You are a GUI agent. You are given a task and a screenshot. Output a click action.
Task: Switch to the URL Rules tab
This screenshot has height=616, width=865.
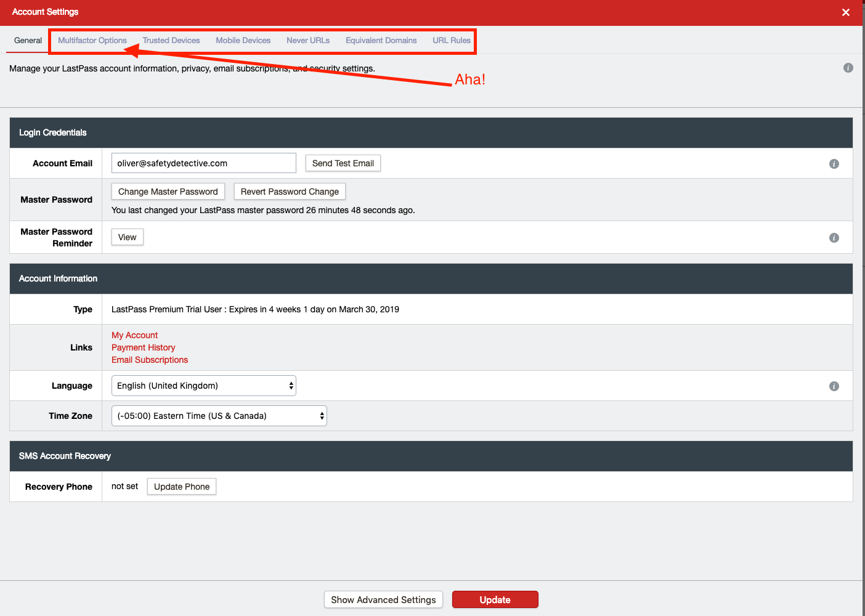[x=452, y=41]
